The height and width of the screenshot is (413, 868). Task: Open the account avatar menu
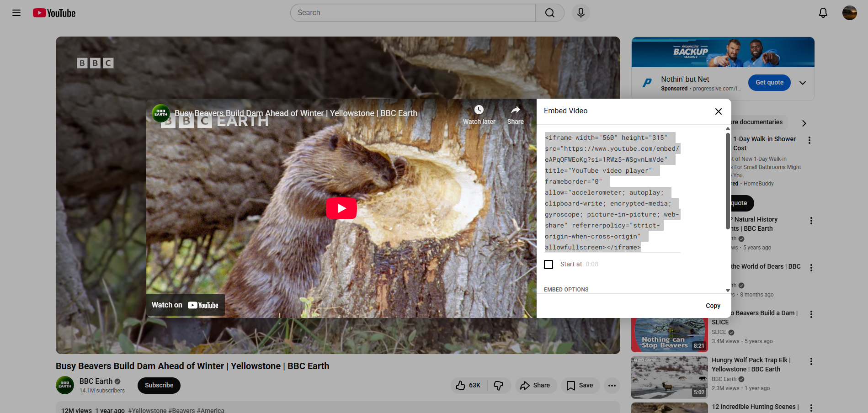pyautogui.click(x=849, y=13)
